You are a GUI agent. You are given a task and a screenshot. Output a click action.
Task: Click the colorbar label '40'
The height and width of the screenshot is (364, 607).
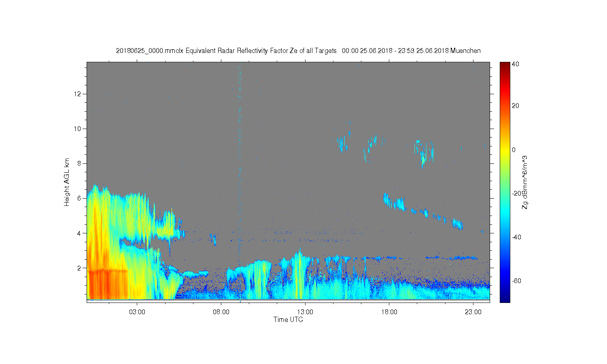[x=516, y=64]
